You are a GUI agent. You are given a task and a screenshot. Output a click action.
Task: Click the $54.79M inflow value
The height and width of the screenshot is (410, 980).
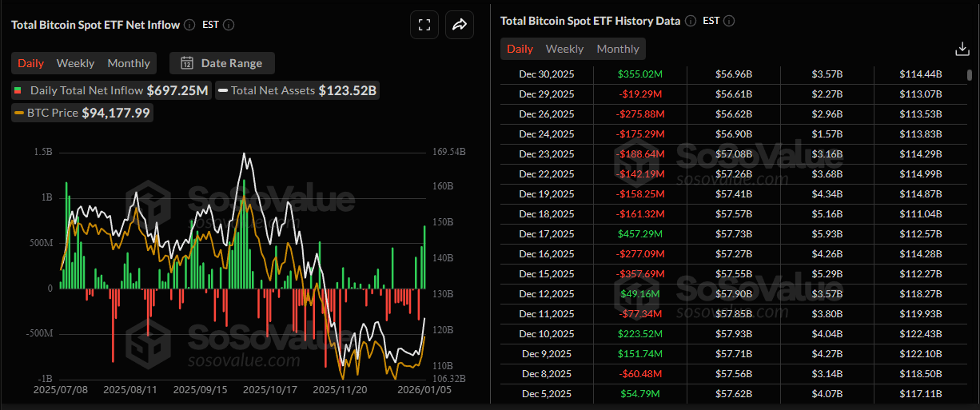[x=640, y=394]
